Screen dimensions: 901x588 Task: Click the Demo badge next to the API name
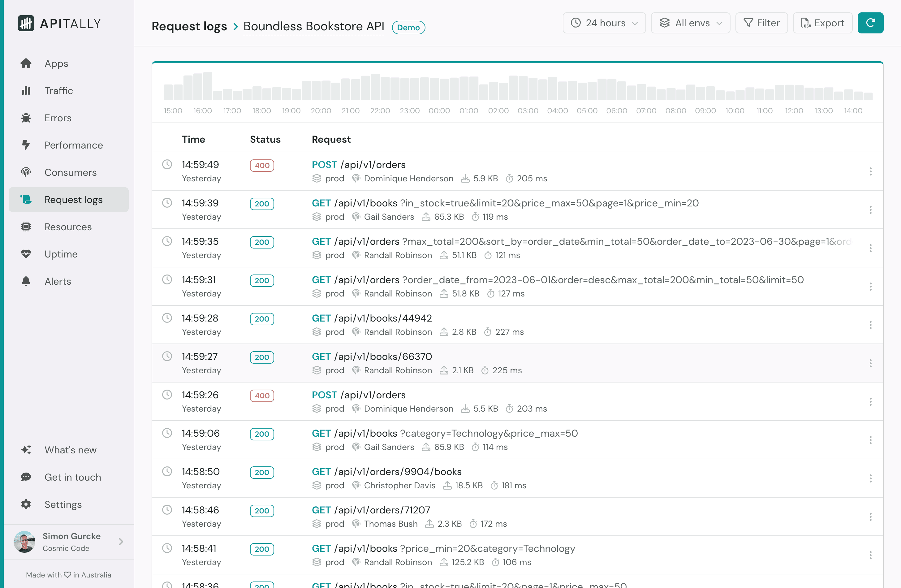(x=408, y=27)
